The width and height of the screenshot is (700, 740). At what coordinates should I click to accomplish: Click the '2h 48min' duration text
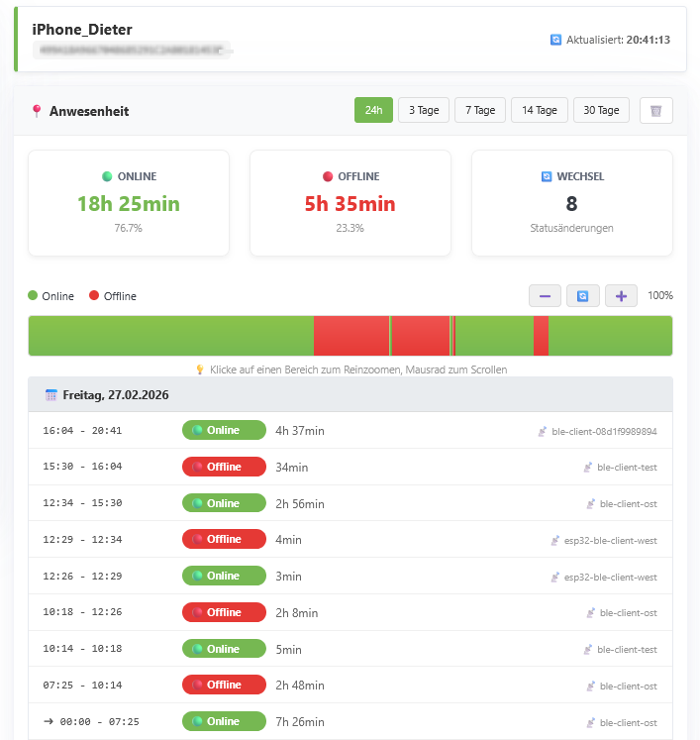[300, 686]
